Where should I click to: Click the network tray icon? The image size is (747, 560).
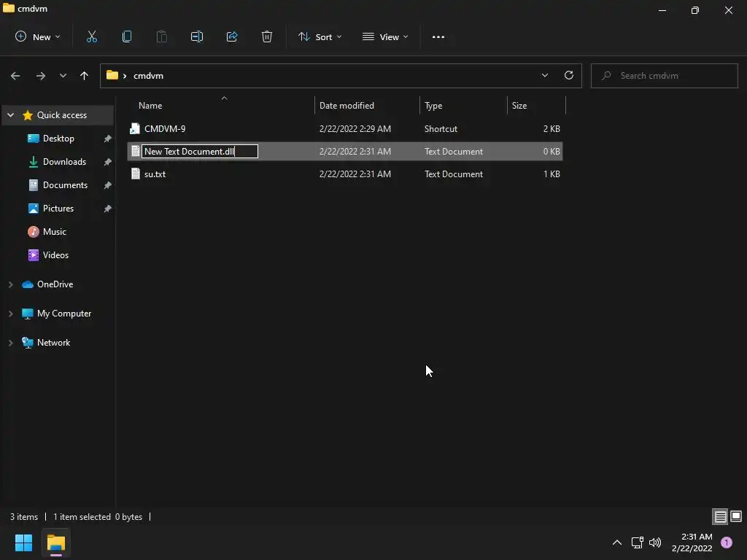pyautogui.click(x=638, y=542)
